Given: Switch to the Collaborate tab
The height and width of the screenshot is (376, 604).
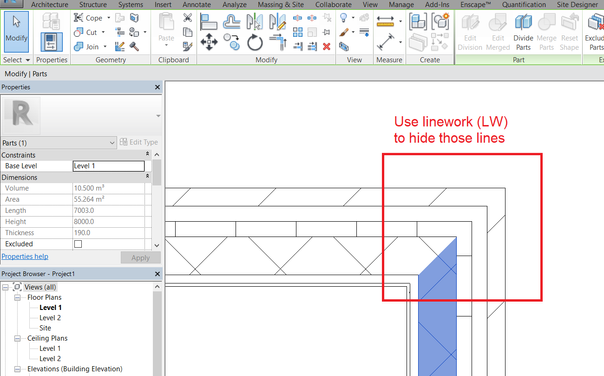Looking at the screenshot, I should tap(333, 5).
